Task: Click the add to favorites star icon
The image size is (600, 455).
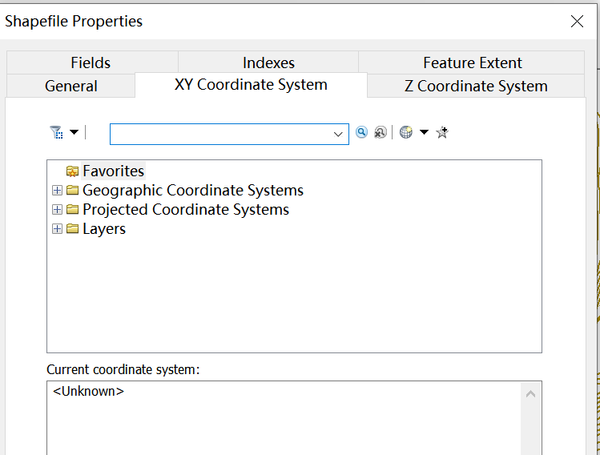Action: (x=442, y=132)
